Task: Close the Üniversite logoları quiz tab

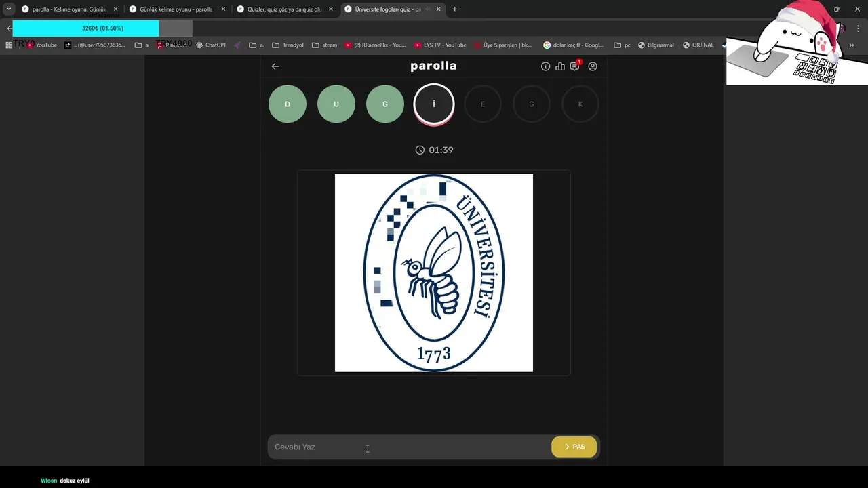Action: [x=439, y=9]
